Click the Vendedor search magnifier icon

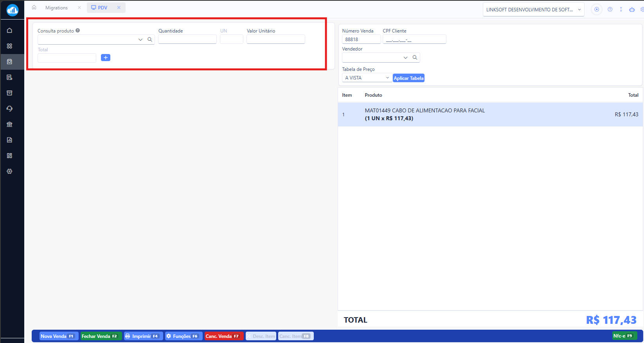pos(415,58)
